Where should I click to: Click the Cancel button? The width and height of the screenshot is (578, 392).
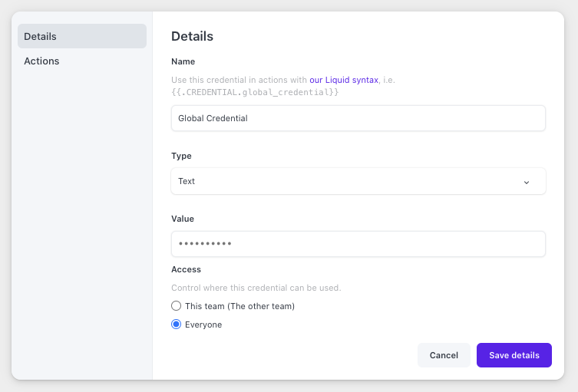(x=444, y=355)
